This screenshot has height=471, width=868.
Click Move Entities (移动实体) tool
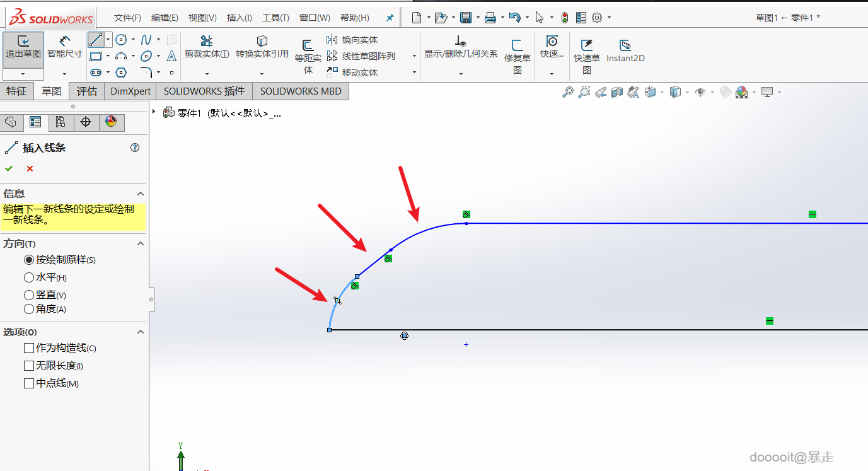tap(352, 73)
